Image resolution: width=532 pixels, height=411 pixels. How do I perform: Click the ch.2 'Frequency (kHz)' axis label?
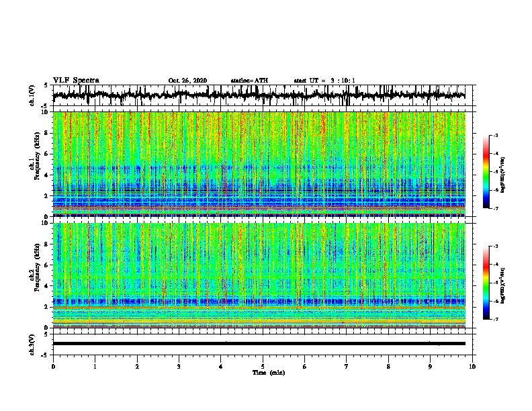click(x=37, y=267)
